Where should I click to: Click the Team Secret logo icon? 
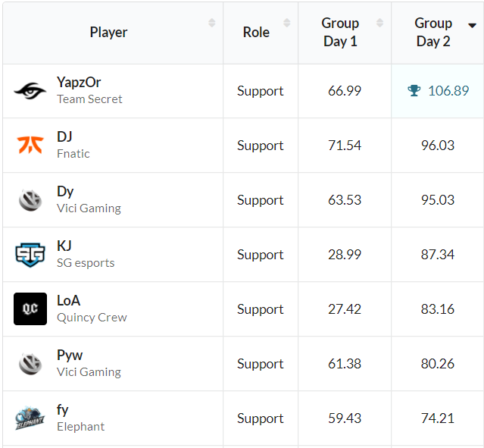pos(30,91)
